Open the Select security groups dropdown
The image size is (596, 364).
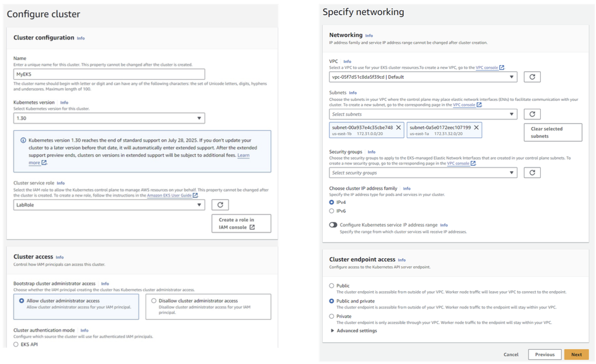click(x=423, y=173)
